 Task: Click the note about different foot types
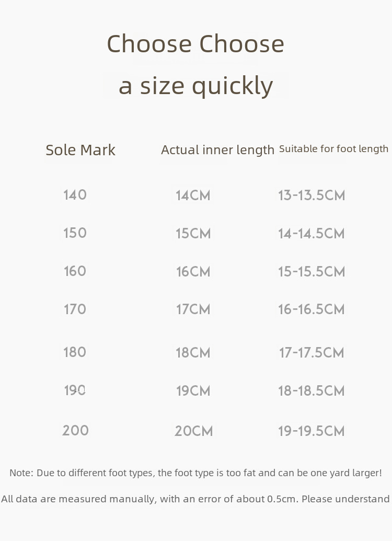tap(195, 473)
